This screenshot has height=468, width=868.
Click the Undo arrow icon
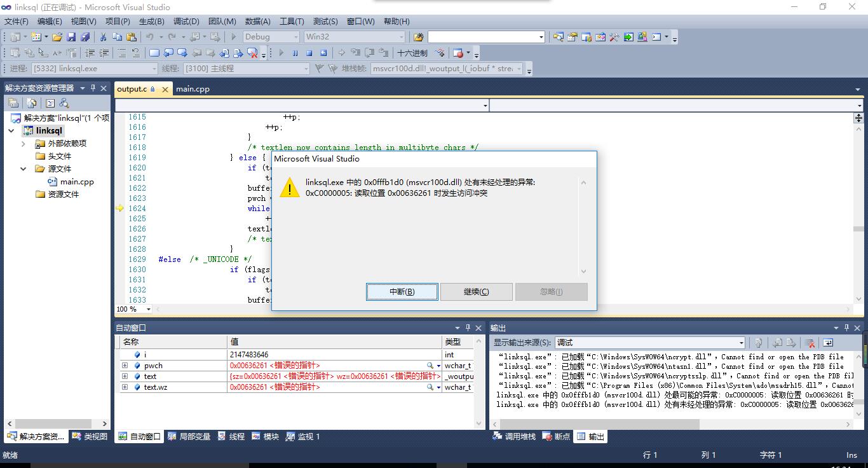tap(149, 37)
